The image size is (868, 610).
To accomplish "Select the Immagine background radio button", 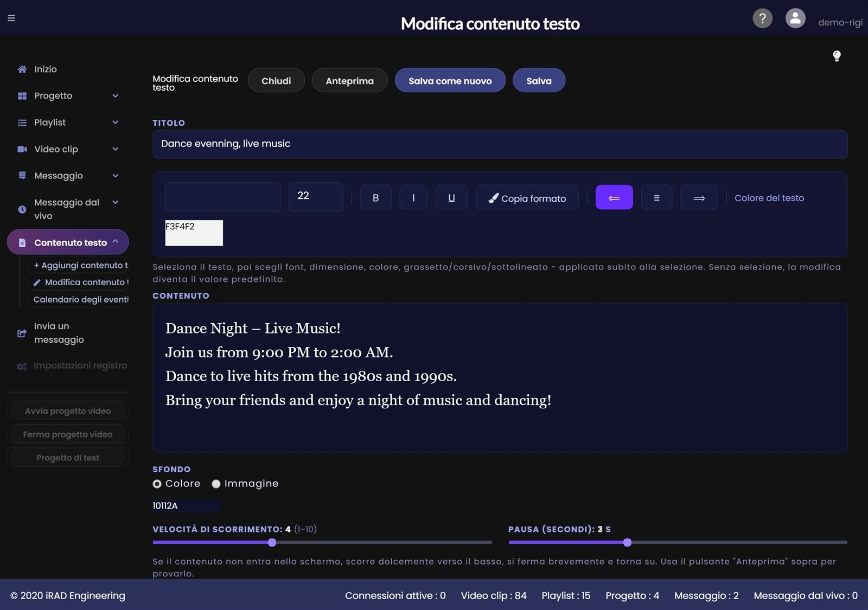I will click(216, 484).
